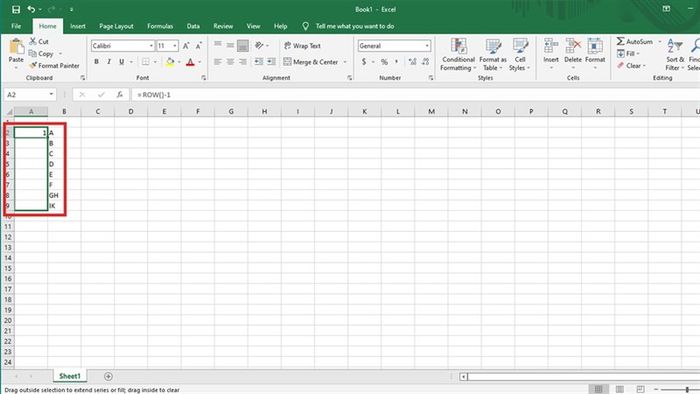700x394 pixels.
Task: Switch to Page Layout view in status bar
Action: point(620,390)
